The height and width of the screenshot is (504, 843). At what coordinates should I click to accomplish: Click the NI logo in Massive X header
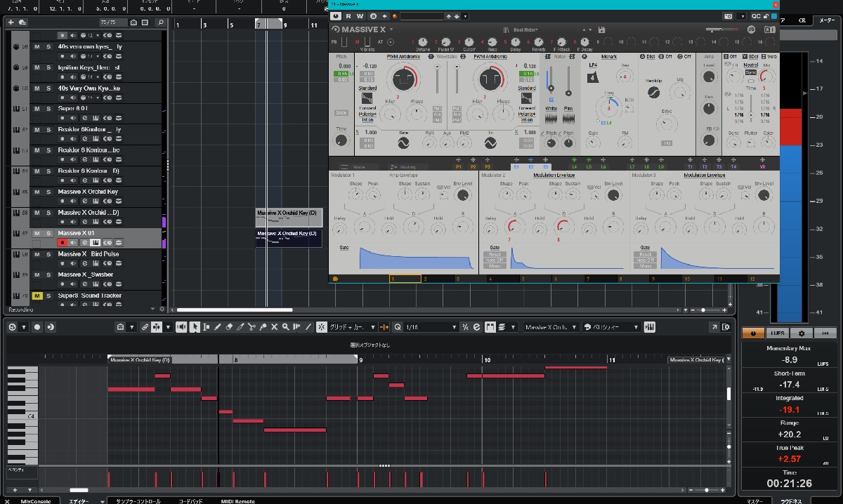click(771, 29)
